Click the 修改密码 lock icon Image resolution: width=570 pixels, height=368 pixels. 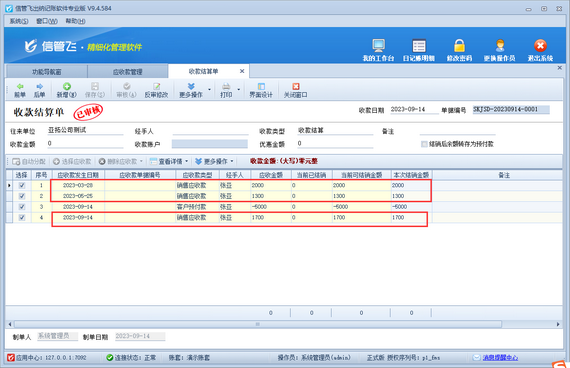459,46
